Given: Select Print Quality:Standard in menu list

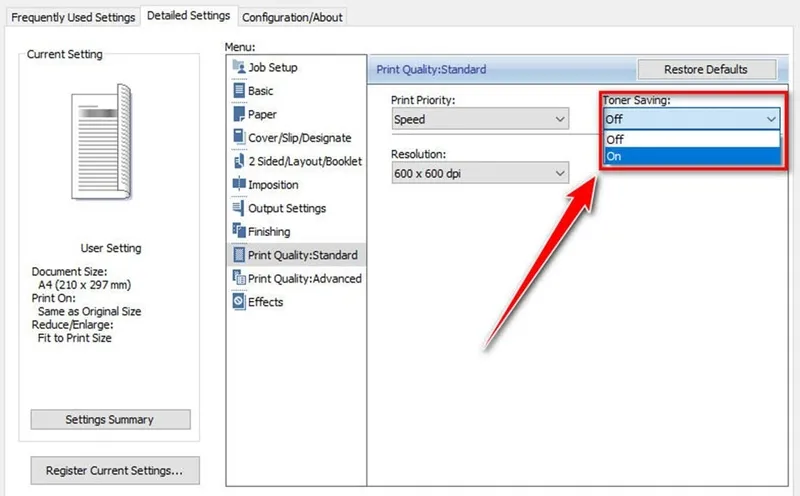Looking at the screenshot, I should [x=301, y=255].
